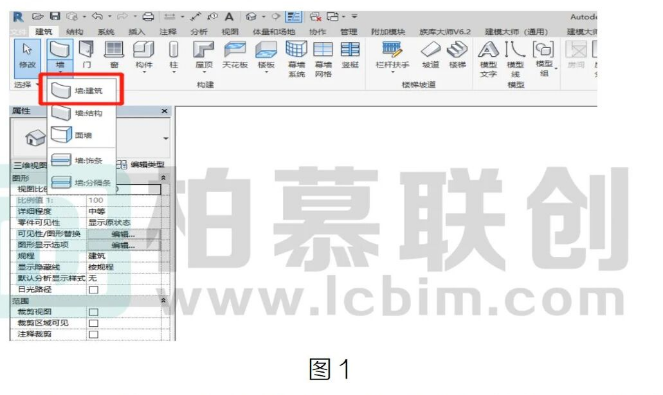This screenshot has width=663, height=395.
Task: Open the type selector dropdown in 属性 panel
Action: [166, 138]
